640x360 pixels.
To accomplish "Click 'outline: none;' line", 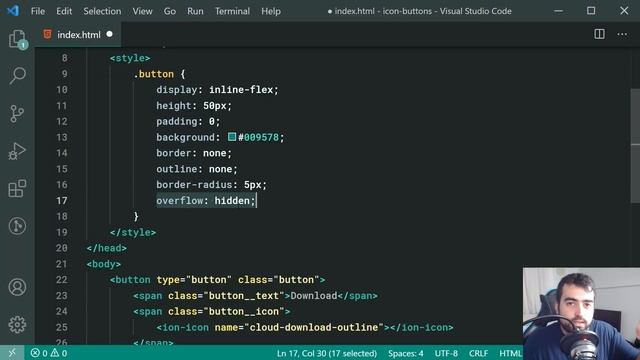I will coord(197,169).
